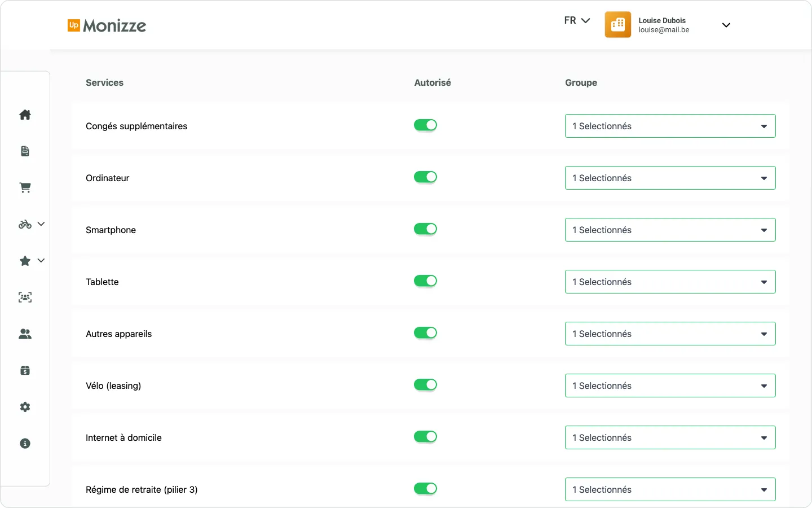The width and height of the screenshot is (812, 508).
Task: Turn off the Vélo (leasing) toggle
Action: (x=426, y=384)
